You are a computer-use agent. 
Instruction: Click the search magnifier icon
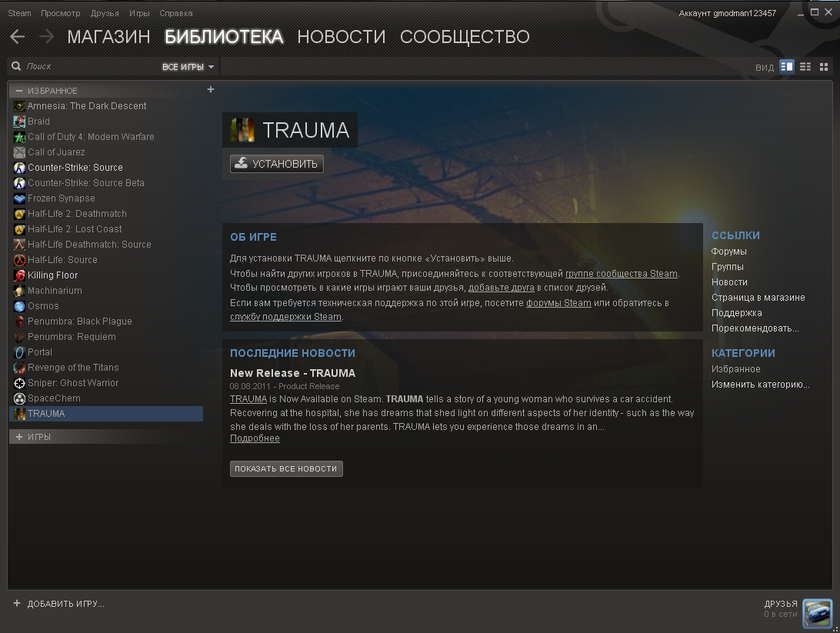16,66
